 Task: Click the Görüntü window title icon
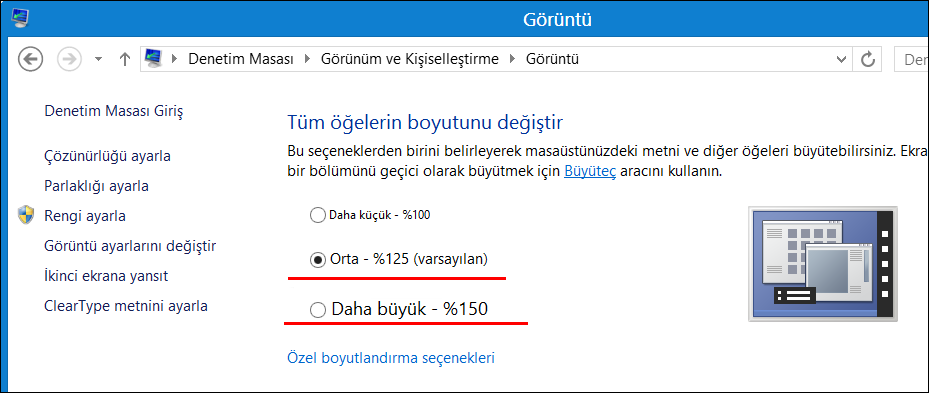pos(20,18)
